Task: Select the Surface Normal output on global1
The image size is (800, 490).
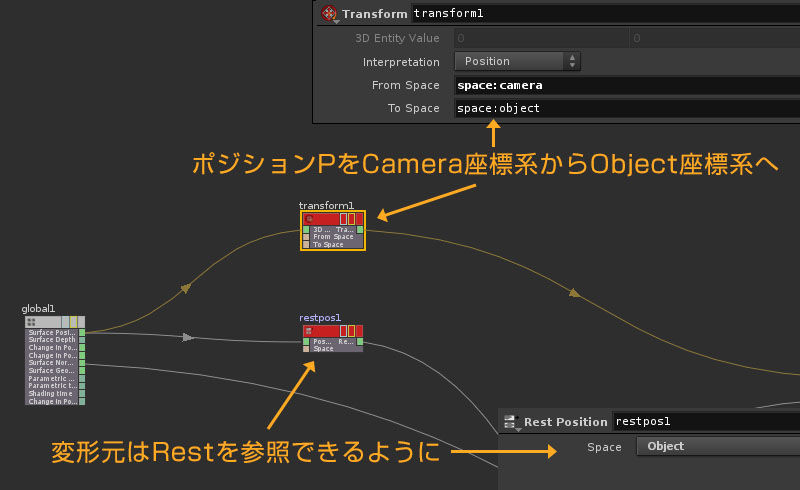Action: coord(52,362)
